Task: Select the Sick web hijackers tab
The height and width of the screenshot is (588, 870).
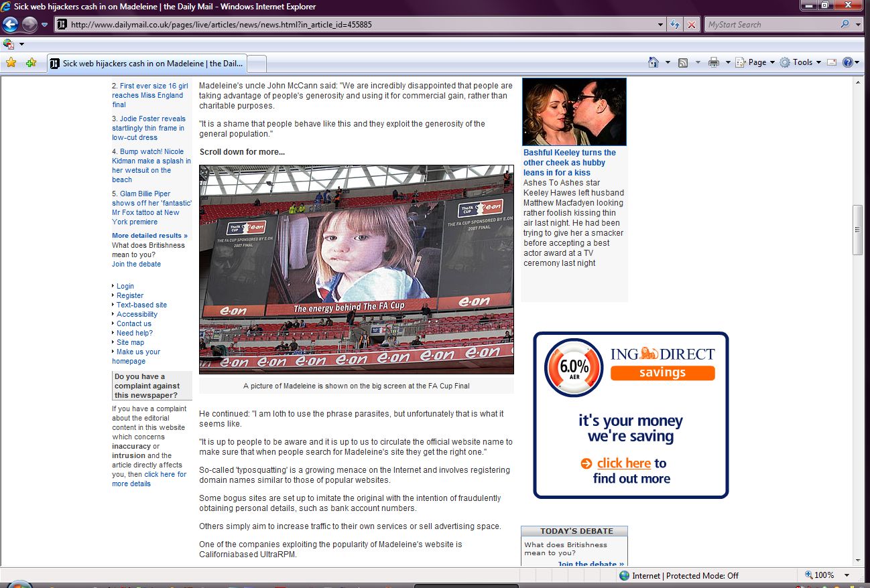Action: pyautogui.click(x=147, y=64)
